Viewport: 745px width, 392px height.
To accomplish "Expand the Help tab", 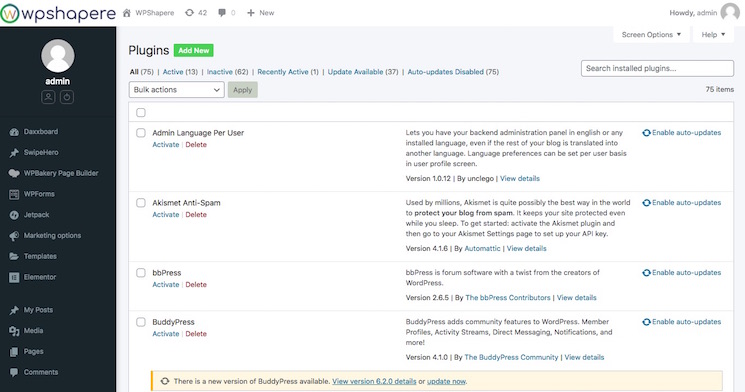I will (x=713, y=35).
